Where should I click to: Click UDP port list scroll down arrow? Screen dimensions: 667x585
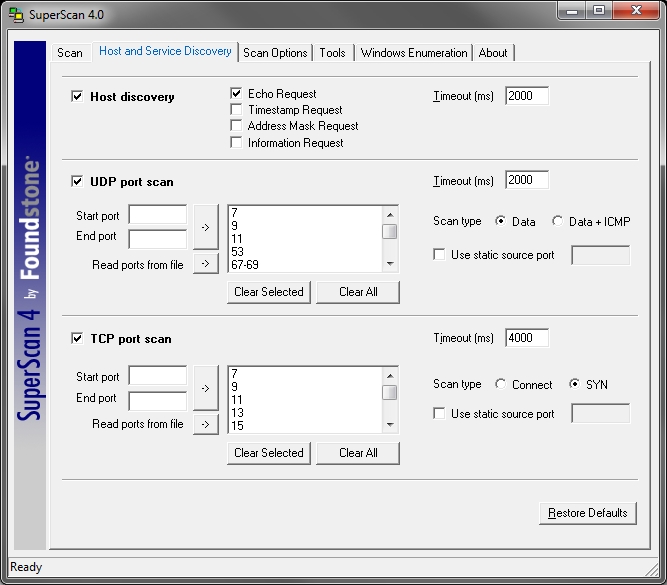[x=390, y=264]
